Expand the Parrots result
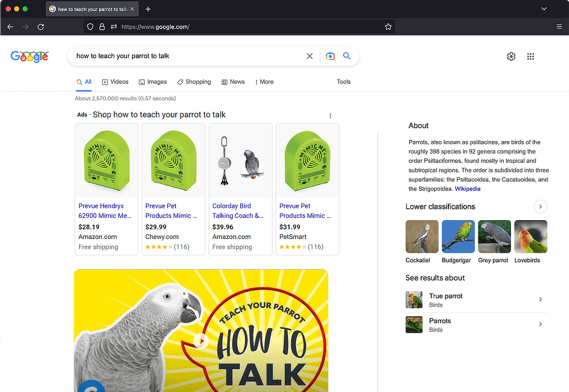569x392 pixels. (x=476, y=325)
